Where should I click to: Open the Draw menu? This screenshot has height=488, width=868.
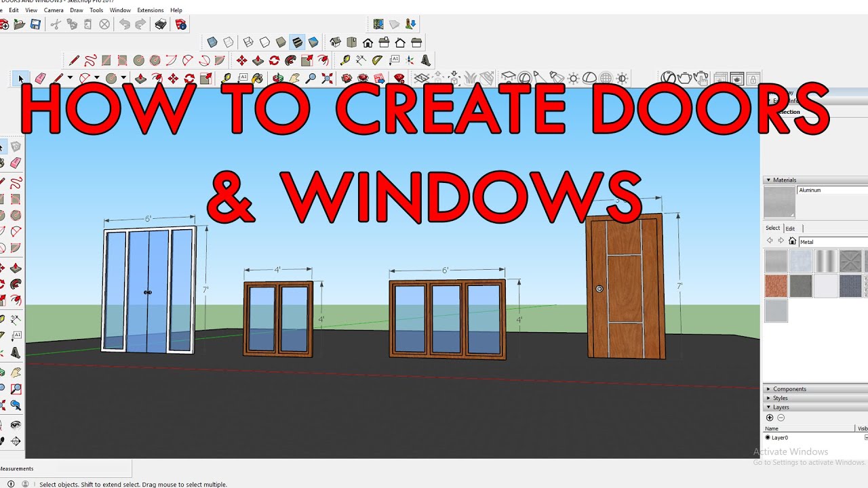tap(77, 10)
